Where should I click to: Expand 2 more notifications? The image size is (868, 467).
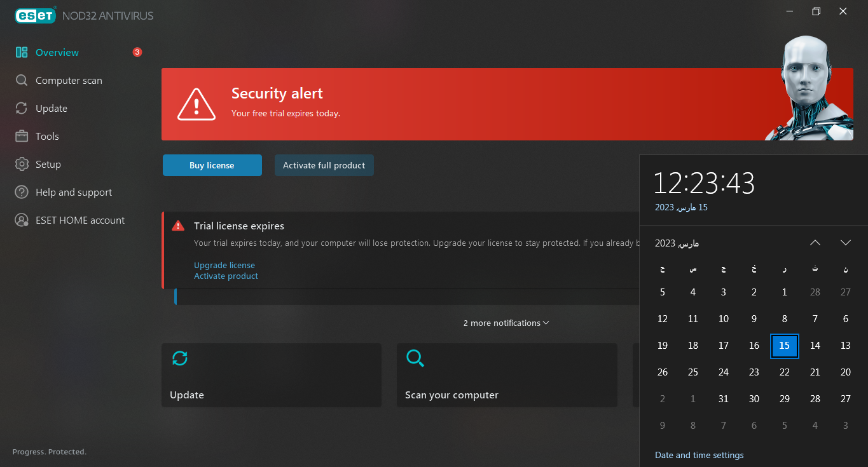coord(506,323)
